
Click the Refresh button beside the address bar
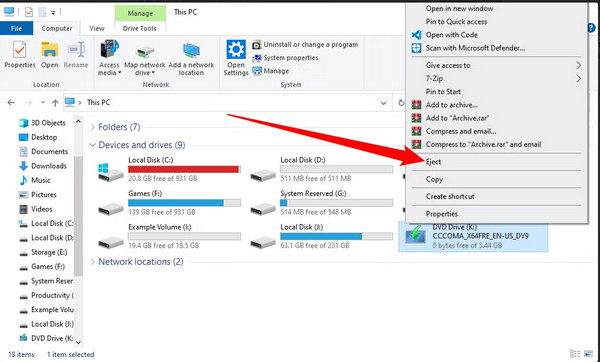click(401, 103)
